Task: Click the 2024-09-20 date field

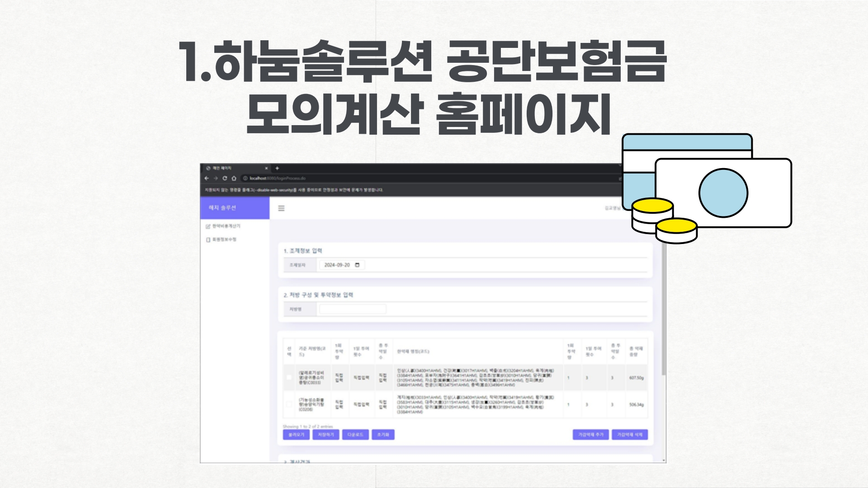Action: (341, 265)
